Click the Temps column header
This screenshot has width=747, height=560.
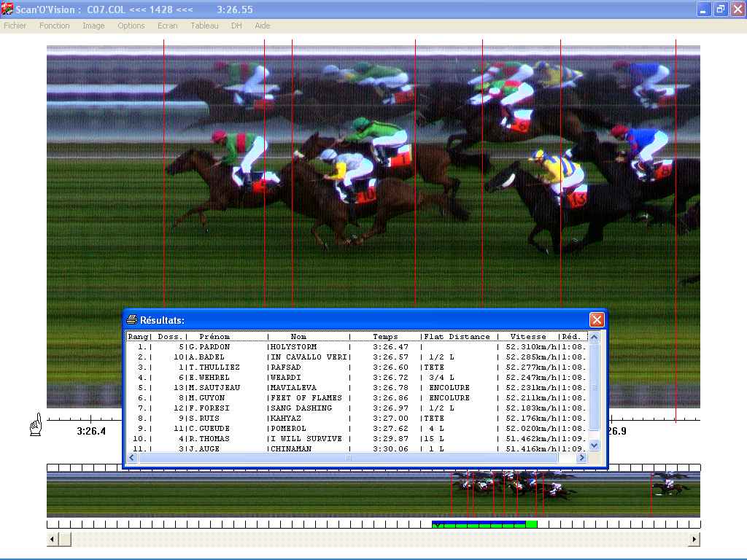[x=385, y=337]
